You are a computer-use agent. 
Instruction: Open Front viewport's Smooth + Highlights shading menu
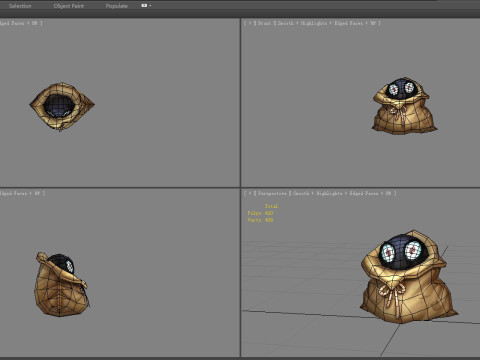[x=302, y=23]
